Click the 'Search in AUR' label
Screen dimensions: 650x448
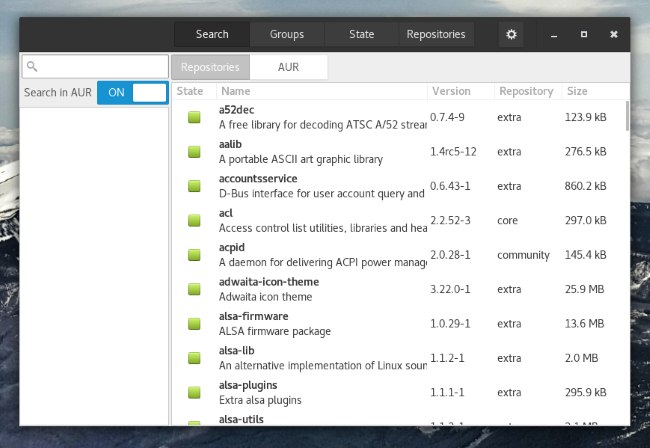58,92
